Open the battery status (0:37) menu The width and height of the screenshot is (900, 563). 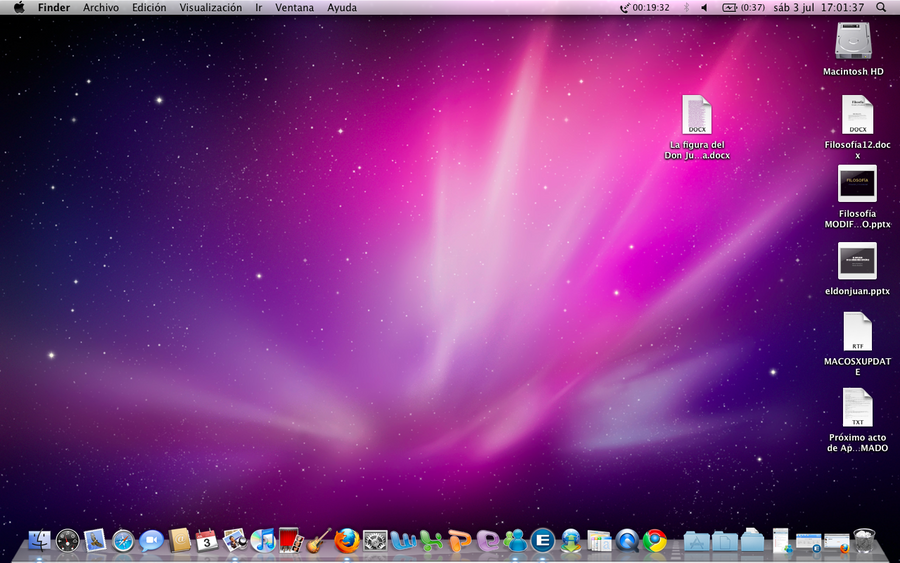(x=743, y=7)
